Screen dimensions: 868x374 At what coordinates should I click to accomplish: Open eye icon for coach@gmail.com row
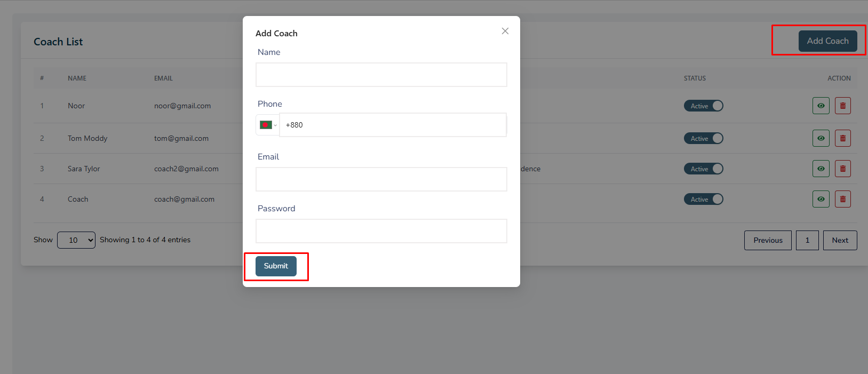click(x=821, y=199)
